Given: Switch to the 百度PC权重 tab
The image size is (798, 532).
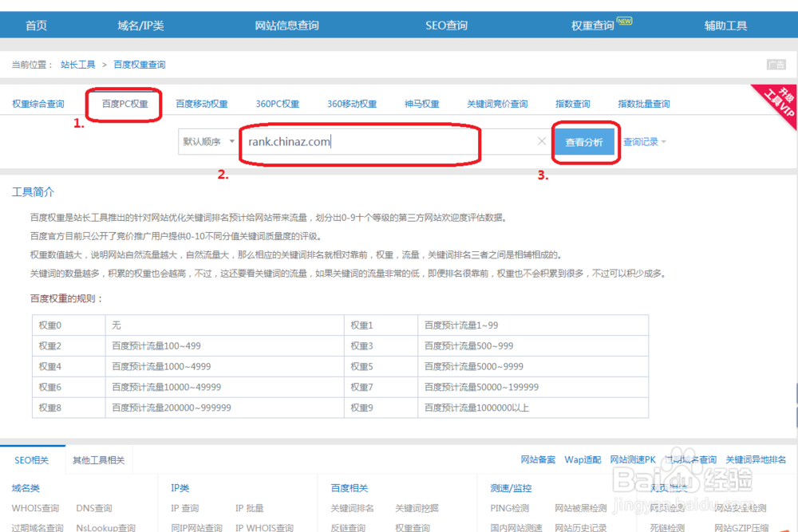Looking at the screenshot, I should 124,104.
